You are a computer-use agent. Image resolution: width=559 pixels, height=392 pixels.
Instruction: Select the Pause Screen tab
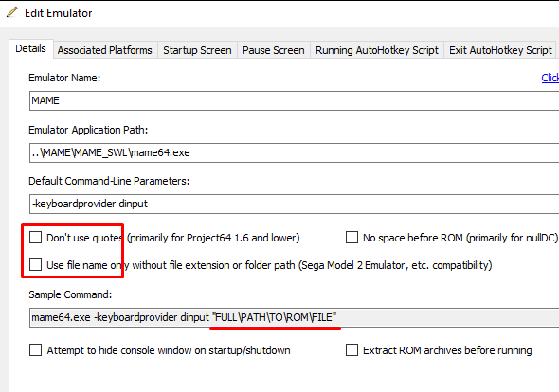[274, 50]
